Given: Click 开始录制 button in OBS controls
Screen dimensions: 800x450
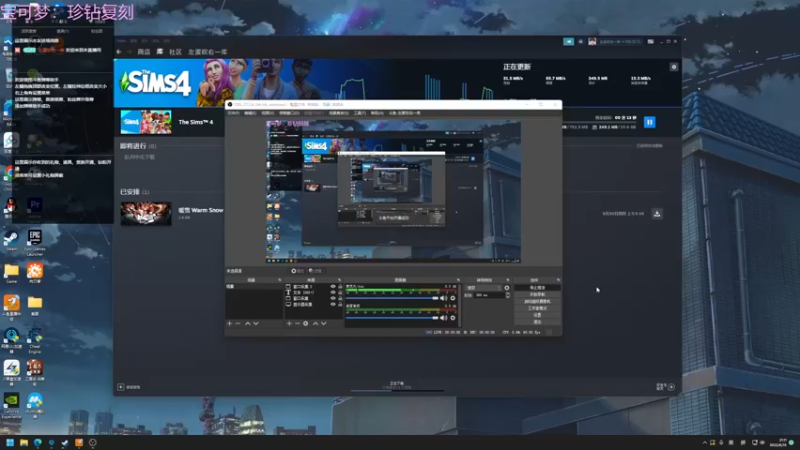Looking at the screenshot, I should pos(537,294).
